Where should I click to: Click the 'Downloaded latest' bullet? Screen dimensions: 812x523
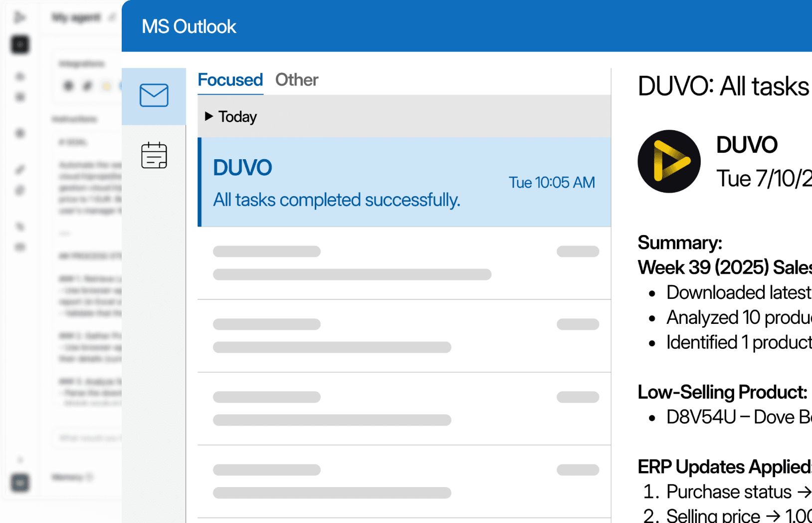tap(739, 292)
